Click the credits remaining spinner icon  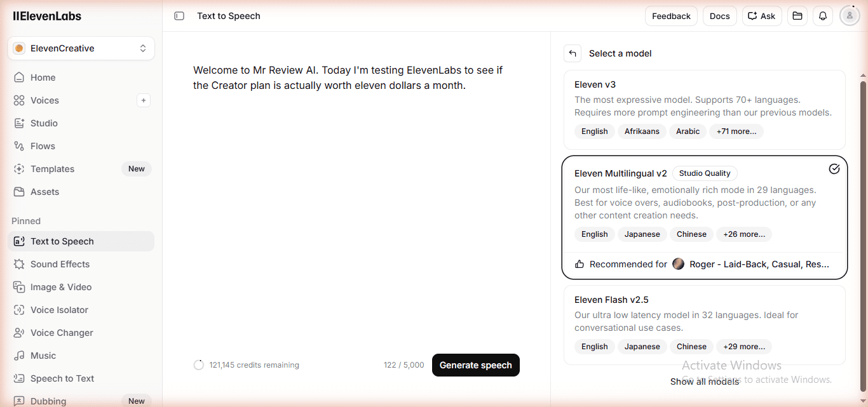pos(199,365)
